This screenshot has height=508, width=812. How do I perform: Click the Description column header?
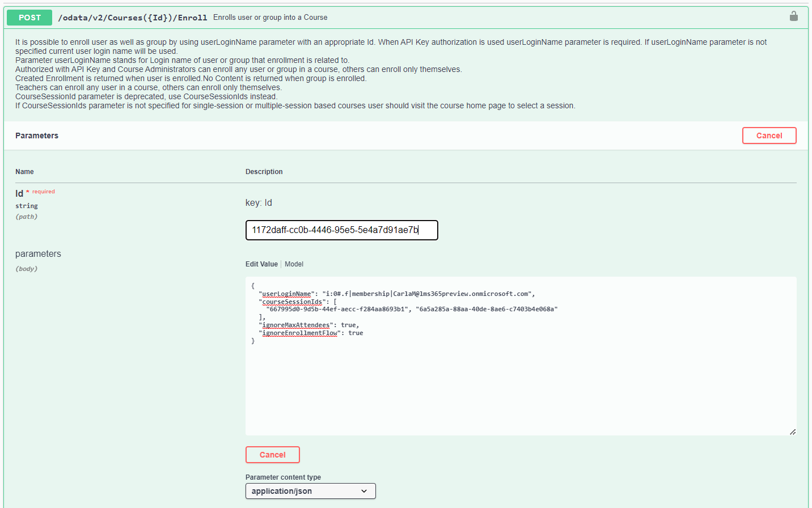[264, 172]
